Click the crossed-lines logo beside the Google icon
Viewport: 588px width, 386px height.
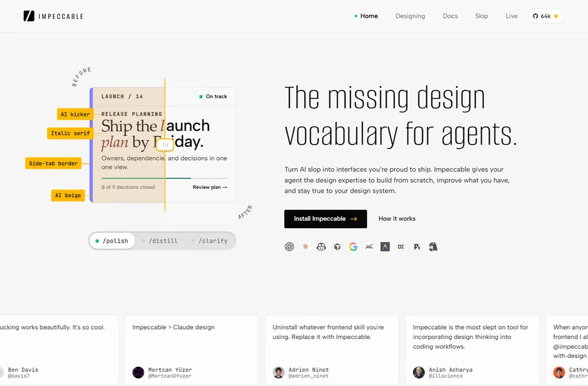pos(369,247)
